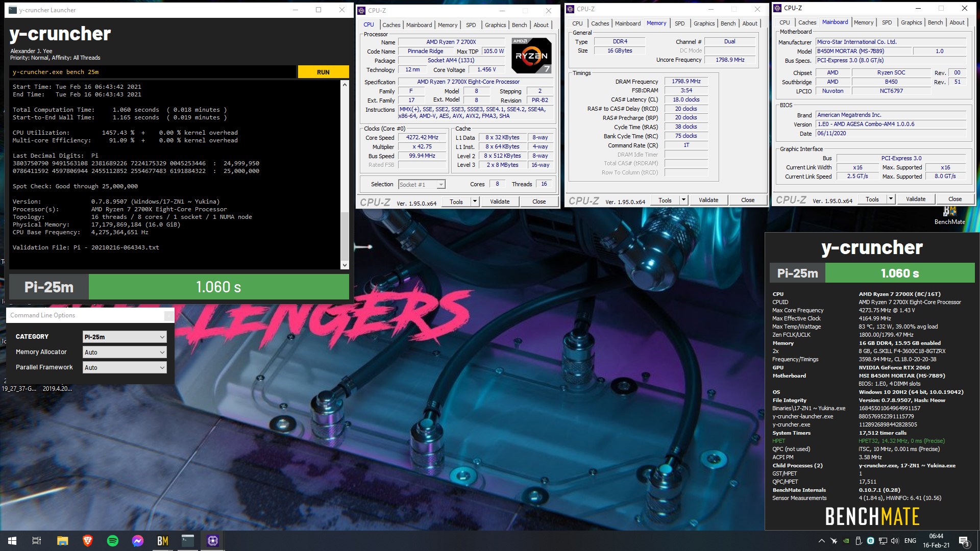Open the ESET security tray icon
Image resolution: width=980 pixels, height=551 pixels.
tap(871, 541)
